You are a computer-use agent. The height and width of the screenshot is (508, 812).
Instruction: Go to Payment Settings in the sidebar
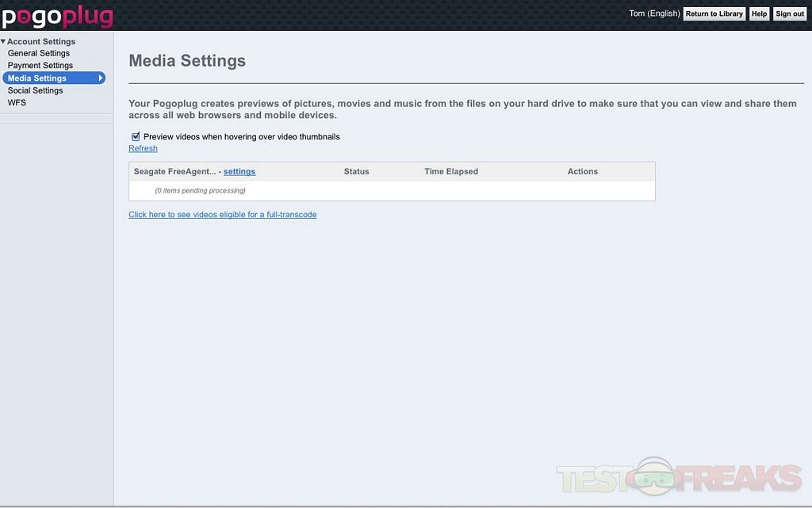click(40, 66)
